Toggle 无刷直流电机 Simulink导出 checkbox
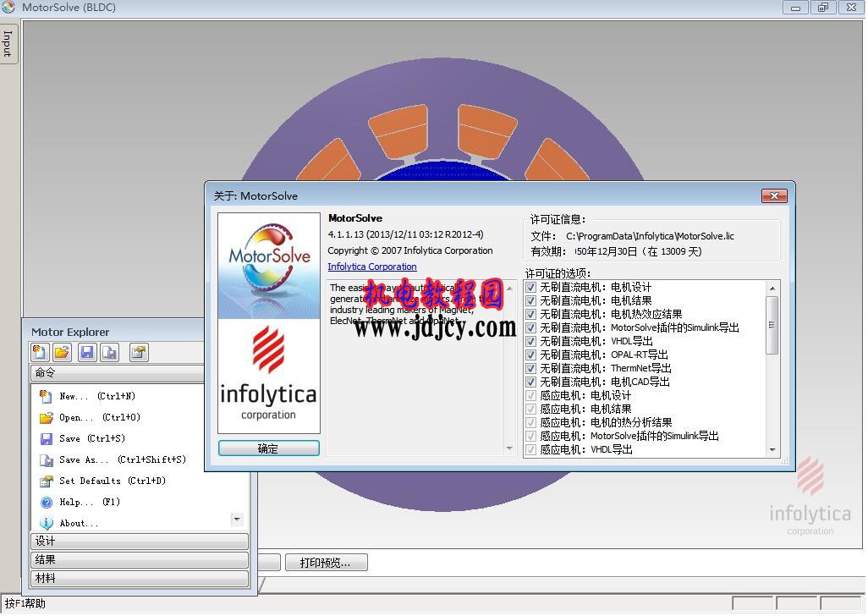Screen dimensions: 868x616 click(x=531, y=327)
